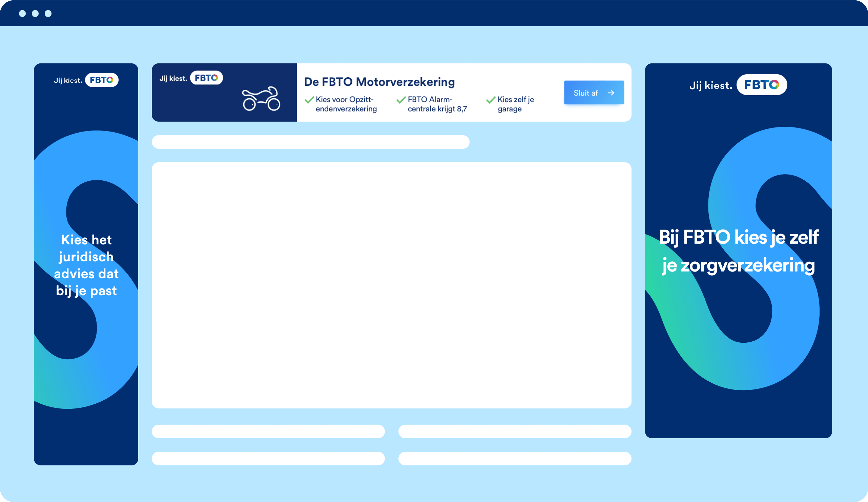Click the first dot in the browser title bar
The height and width of the screenshot is (502, 868).
pos(22,14)
